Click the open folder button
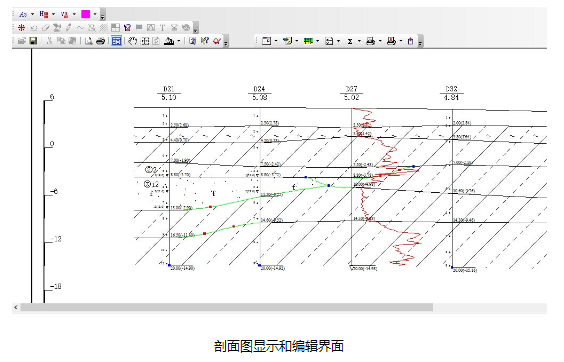The height and width of the screenshot is (362, 564). (x=22, y=41)
